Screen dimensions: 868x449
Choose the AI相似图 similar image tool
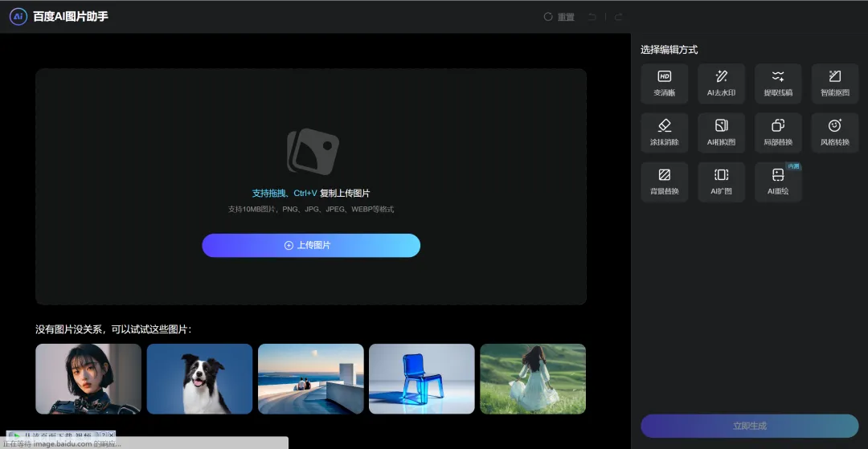(x=721, y=133)
